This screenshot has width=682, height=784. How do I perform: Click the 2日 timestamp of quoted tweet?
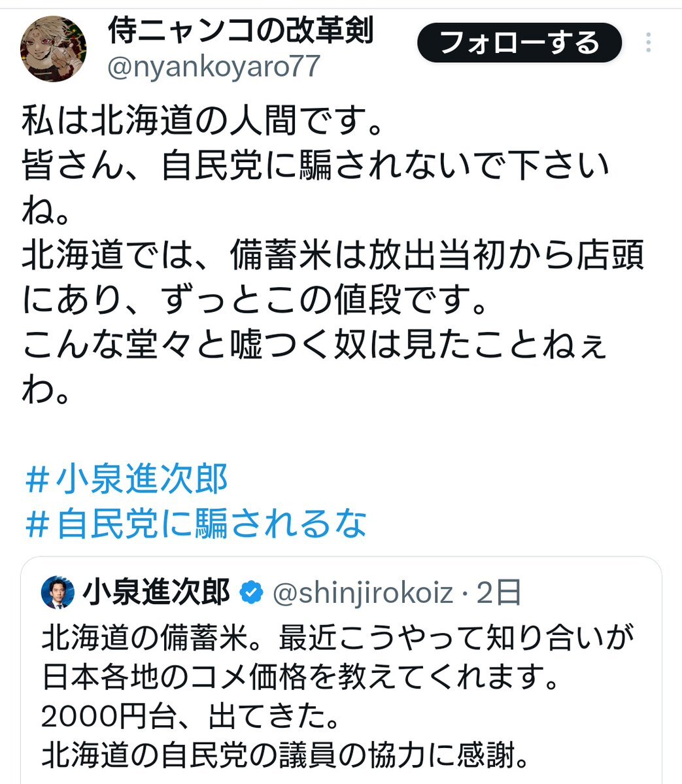click(498, 593)
